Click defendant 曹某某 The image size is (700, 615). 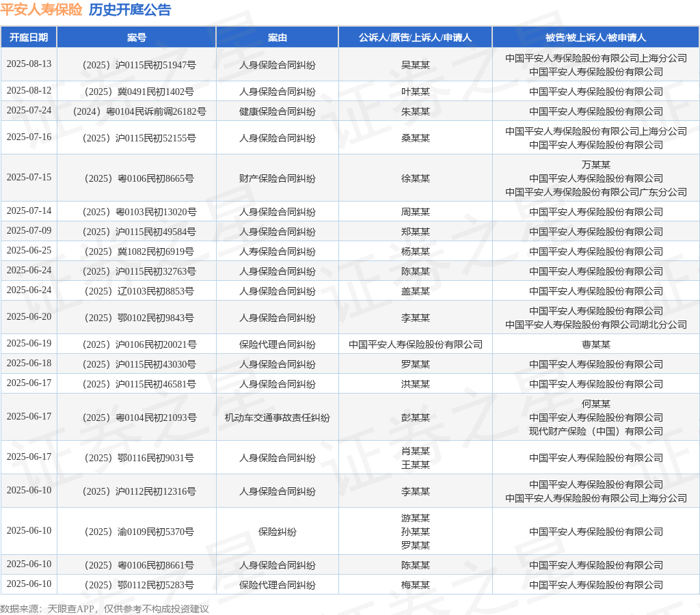point(595,344)
